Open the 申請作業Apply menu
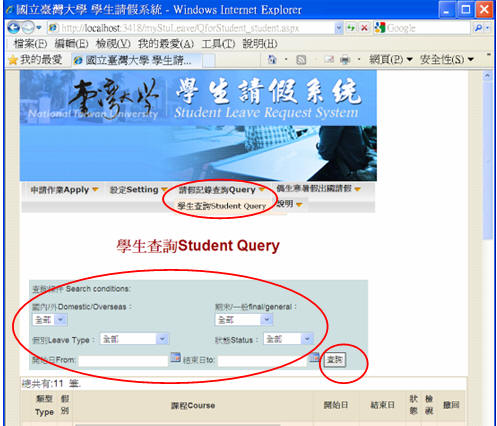The width and height of the screenshot is (497, 426). (x=64, y=190)
